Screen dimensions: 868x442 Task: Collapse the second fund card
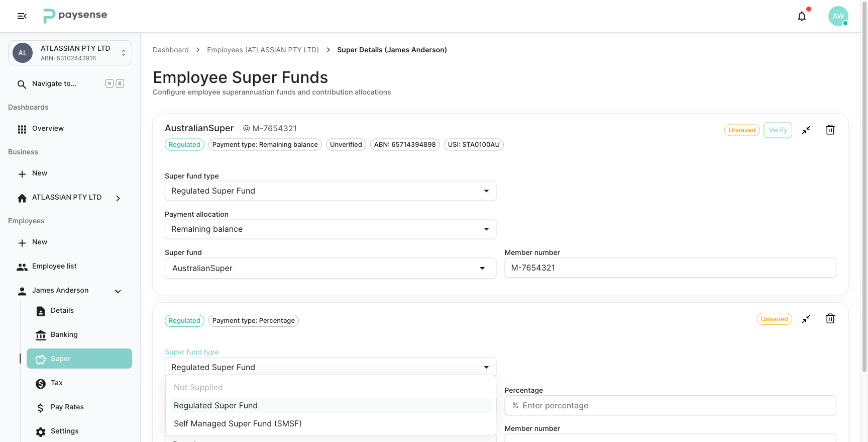click(x=806, y=319)
